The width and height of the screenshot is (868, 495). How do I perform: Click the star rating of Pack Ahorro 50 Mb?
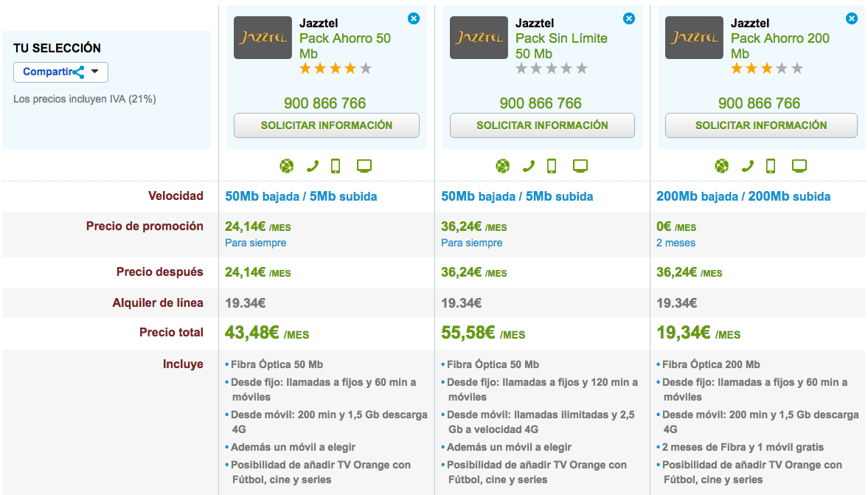click(x=336, y=69)
